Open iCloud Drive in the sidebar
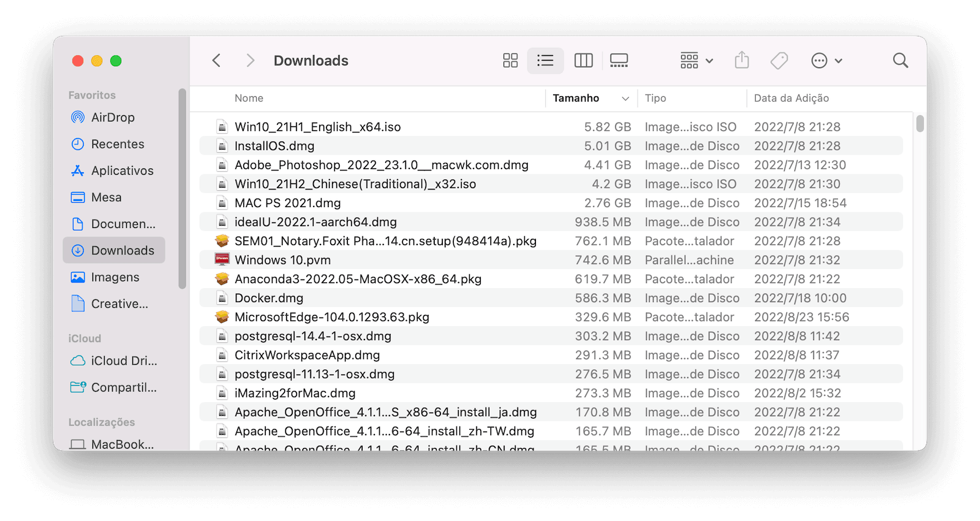980x521 pixels. point(114,360)
